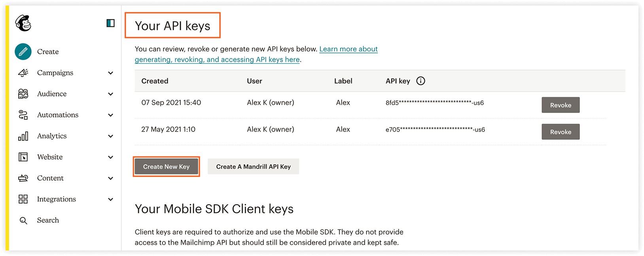Open the Campaigns megaphone icon
This screenshot has width=644, height=256.
point(23,73)
